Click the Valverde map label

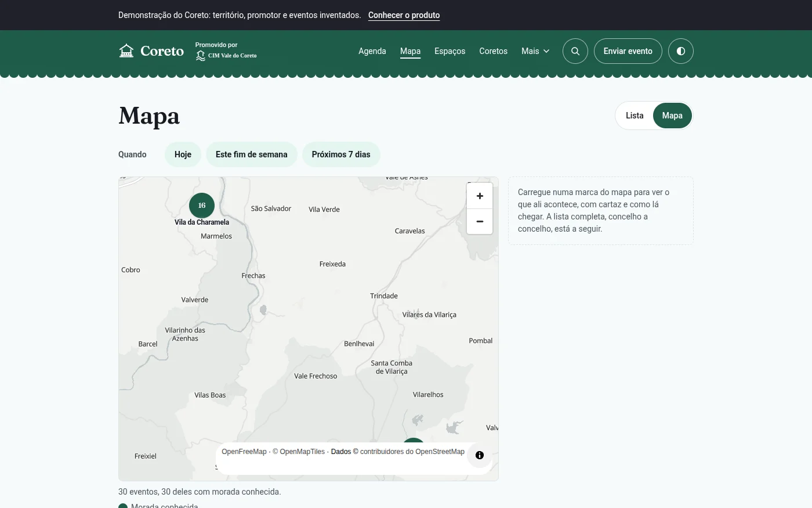pos(195,300)
